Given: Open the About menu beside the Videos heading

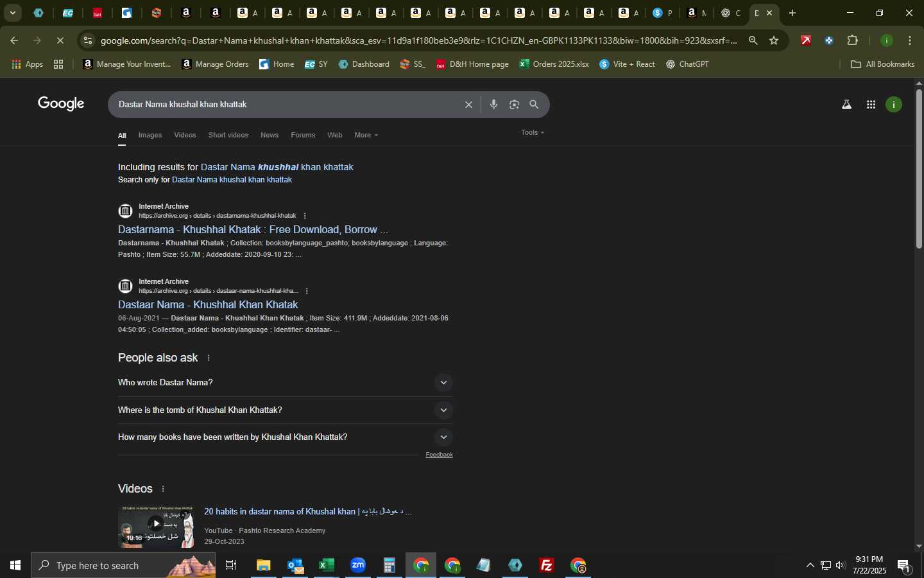Looking at the screenshot, I should [163, 489].
